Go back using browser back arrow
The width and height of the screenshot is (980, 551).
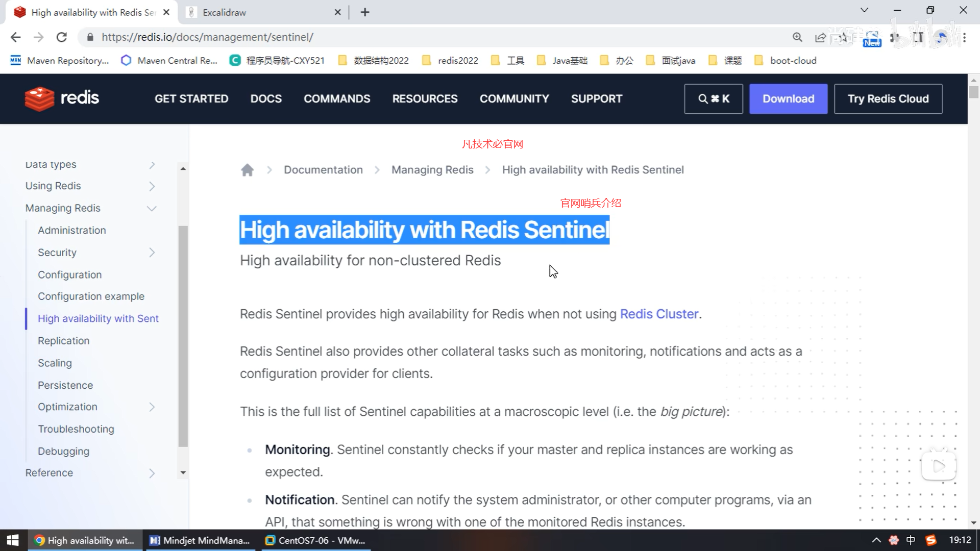[x=16, y=37]
